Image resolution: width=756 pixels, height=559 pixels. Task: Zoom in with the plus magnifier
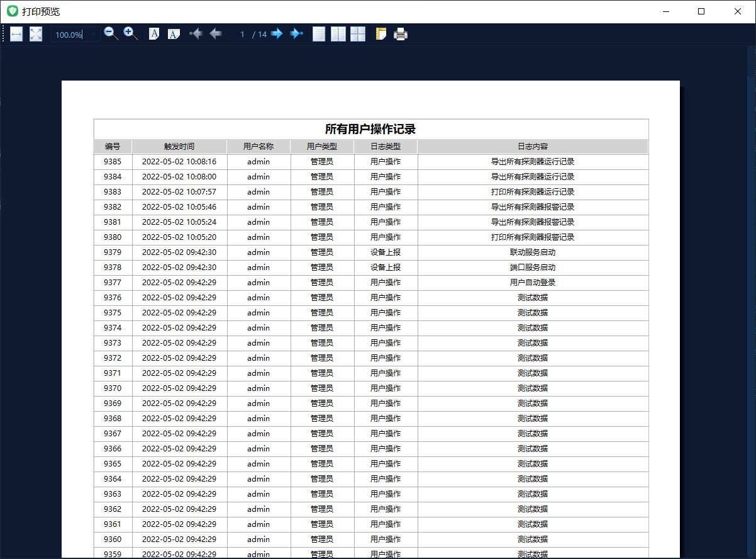click(130, 34)
